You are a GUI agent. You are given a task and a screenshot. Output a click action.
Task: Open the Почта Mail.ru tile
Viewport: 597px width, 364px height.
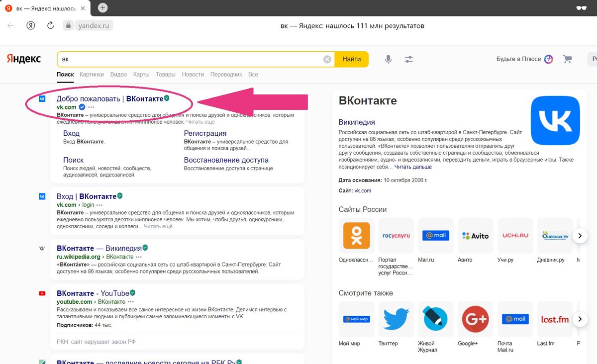coord(515,319)
